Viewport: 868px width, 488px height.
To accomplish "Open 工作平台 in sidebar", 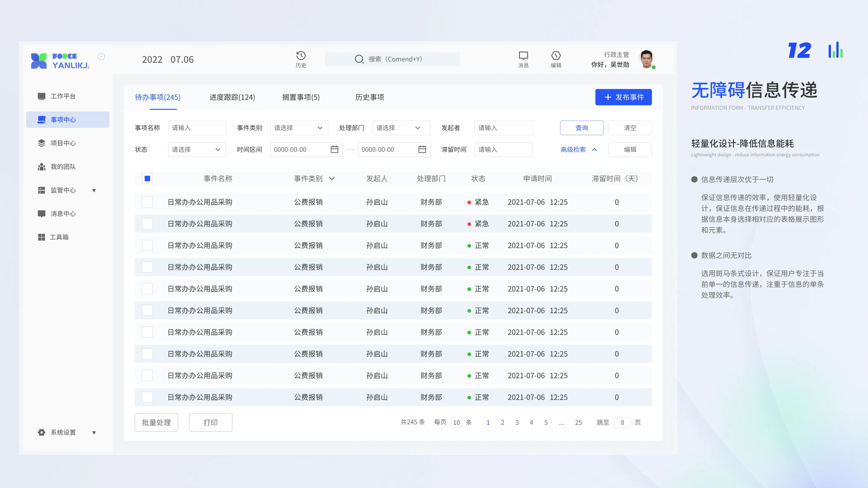I will pyautogui.click(x=63, y=96).
